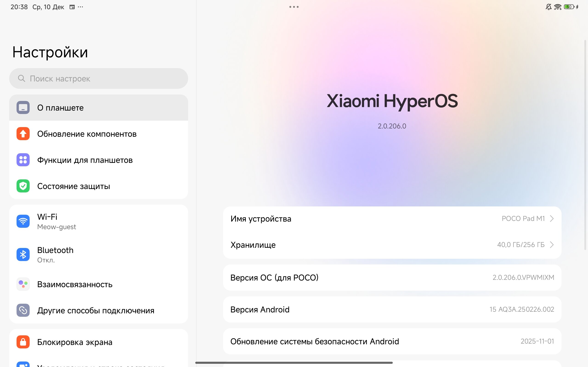Open three-dot menu at top center
Image resolution: width=588 pixels, height=367 pixels.
[x=294, y=7]
